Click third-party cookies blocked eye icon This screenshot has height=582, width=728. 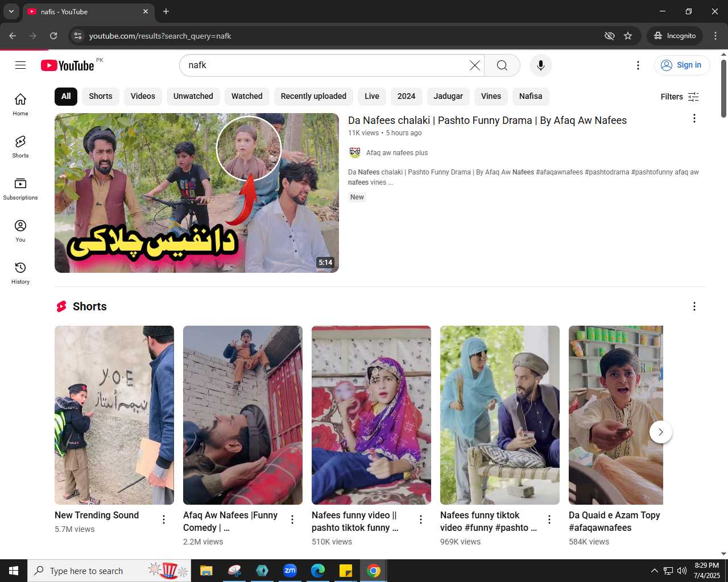(x=610, y=36)
